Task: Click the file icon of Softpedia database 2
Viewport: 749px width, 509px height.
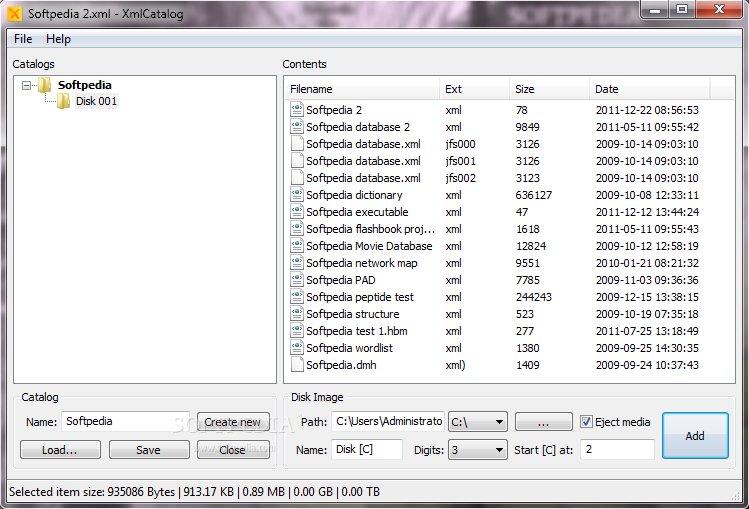Action: [297, 127]
